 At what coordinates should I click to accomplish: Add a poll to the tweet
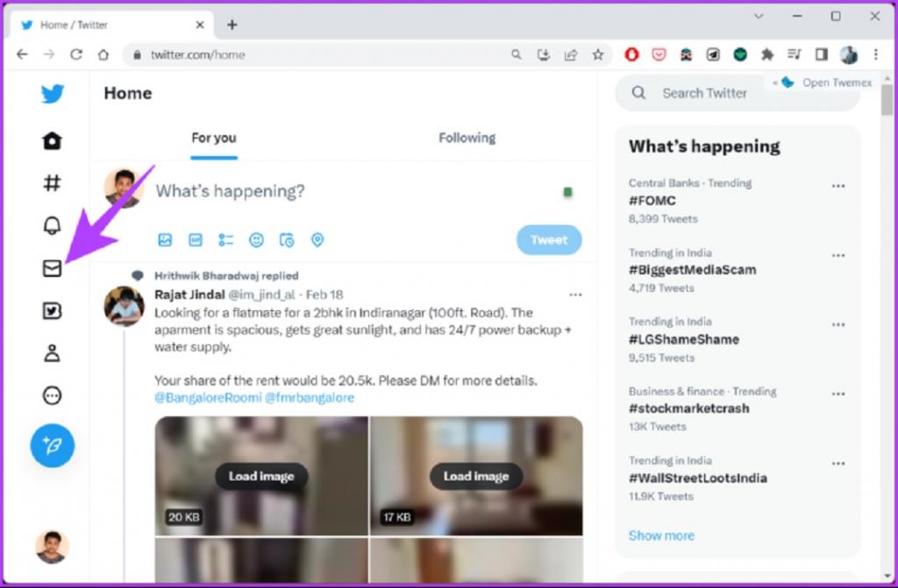click(x=225, y=240)
